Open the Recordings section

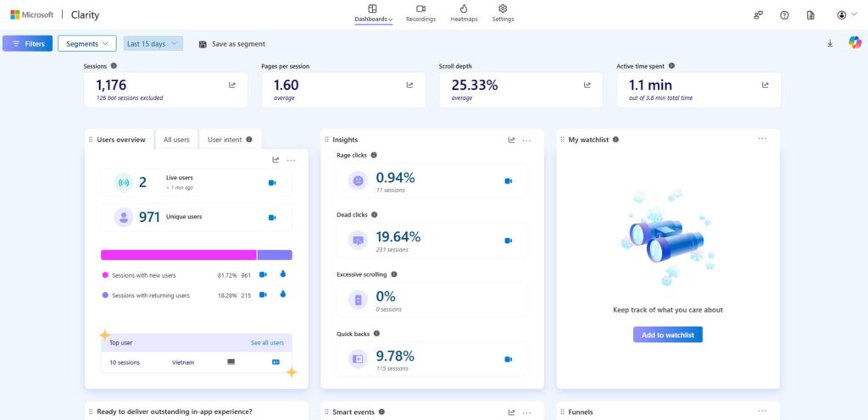point(420,13)
